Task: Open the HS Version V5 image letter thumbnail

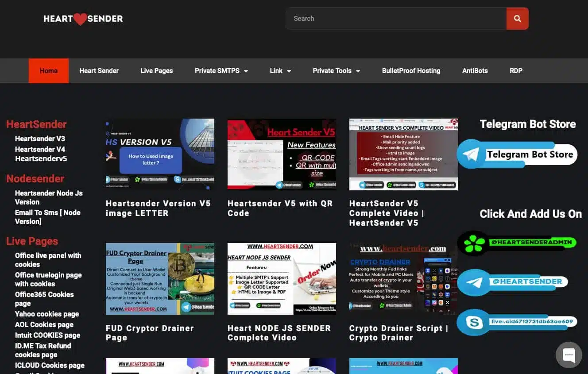Action: click(x=160, y=154)
